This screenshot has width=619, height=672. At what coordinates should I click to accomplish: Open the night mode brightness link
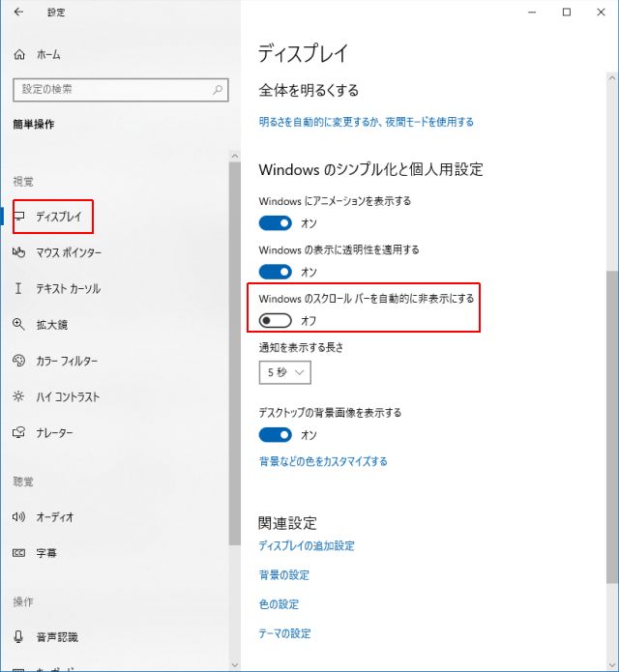(x=367, y=123)
